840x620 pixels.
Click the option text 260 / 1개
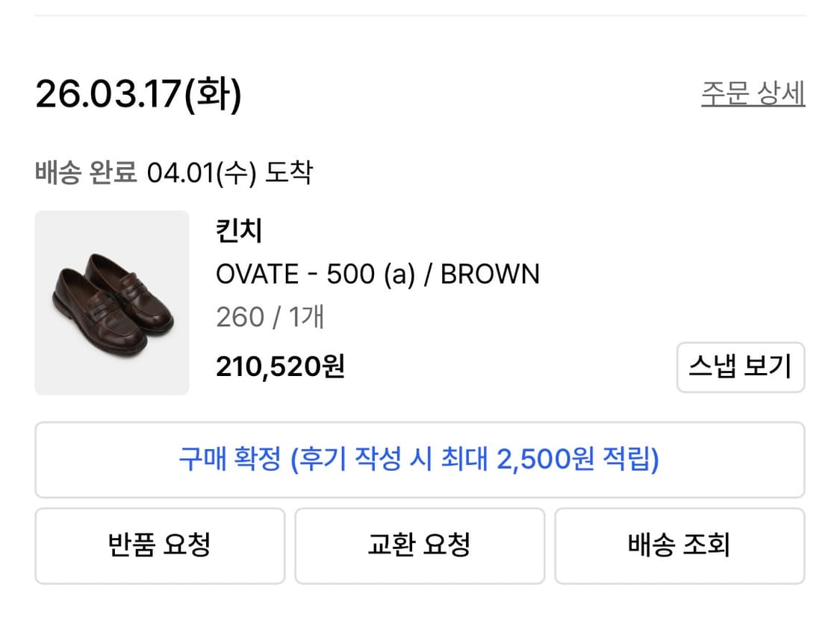point(270,316)
